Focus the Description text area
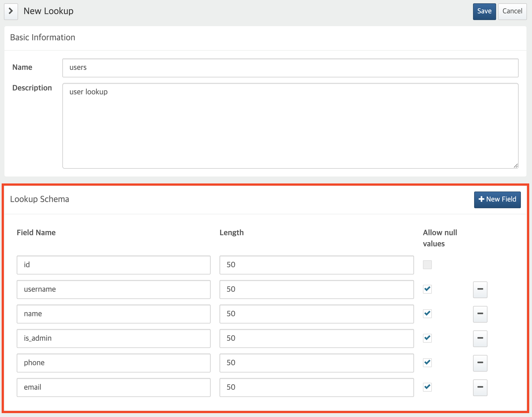The image size is (532, 417). click(290, 126)
